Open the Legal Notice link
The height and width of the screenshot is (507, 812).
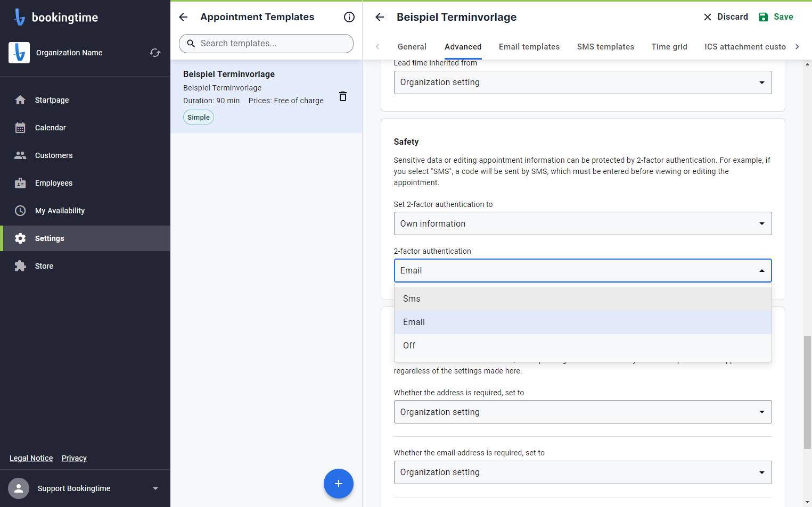(31, 458)
